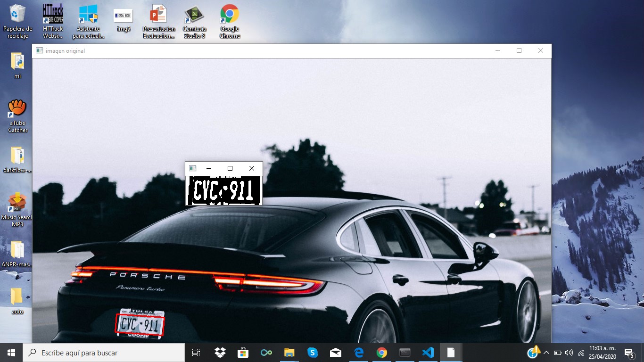Open File Explorer from the taskbar
This screenshot has width=644, height=362.
289,353
